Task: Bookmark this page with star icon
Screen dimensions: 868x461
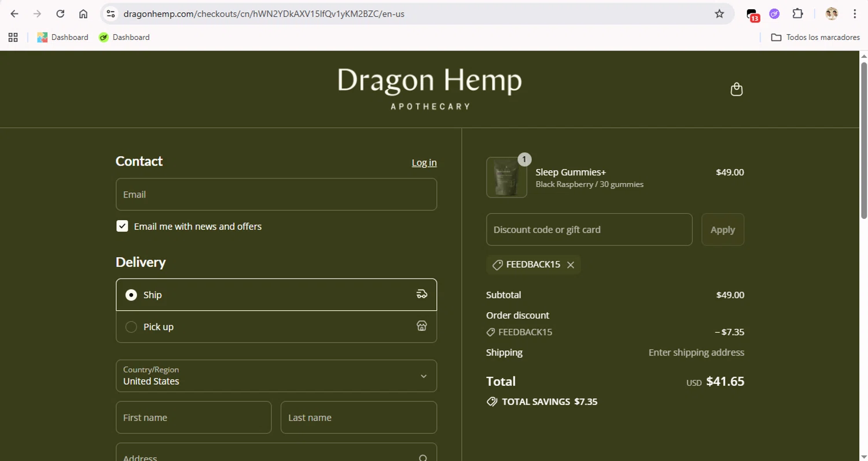Action: coord(719,14)
